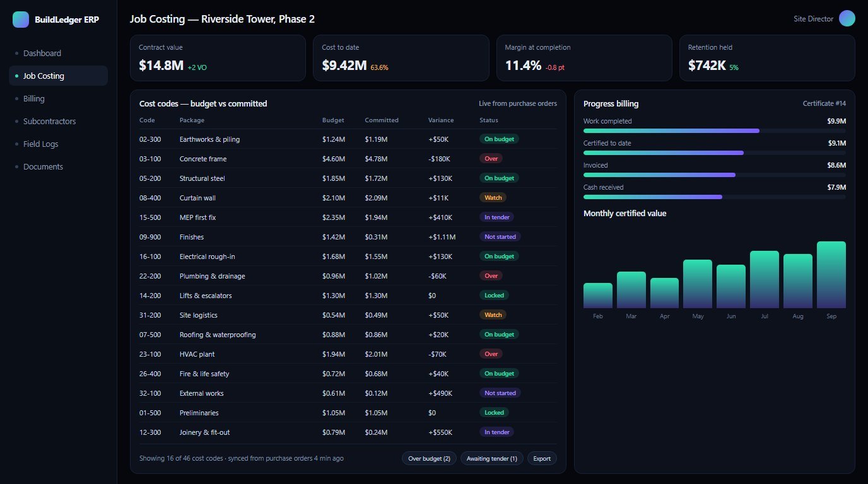Screen dimensions: 868x484
Task: Click the BuildLedger ERP logo icon
Action: [x=21, y=20]
